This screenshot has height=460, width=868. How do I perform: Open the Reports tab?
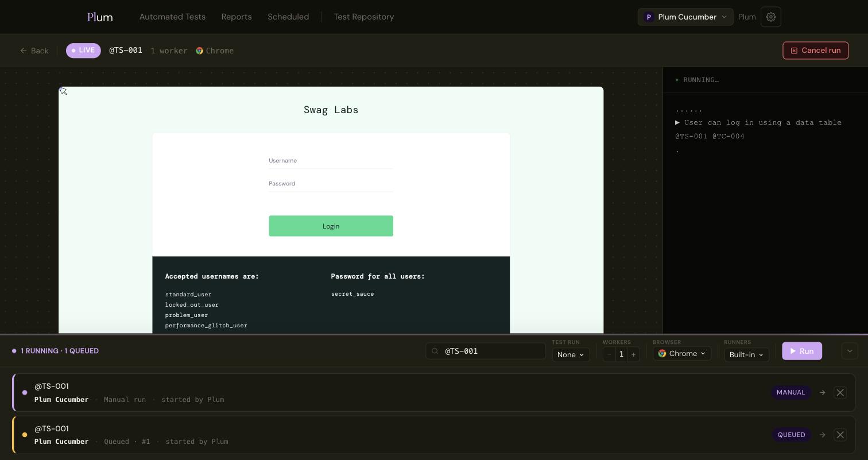tap(237, 17)
